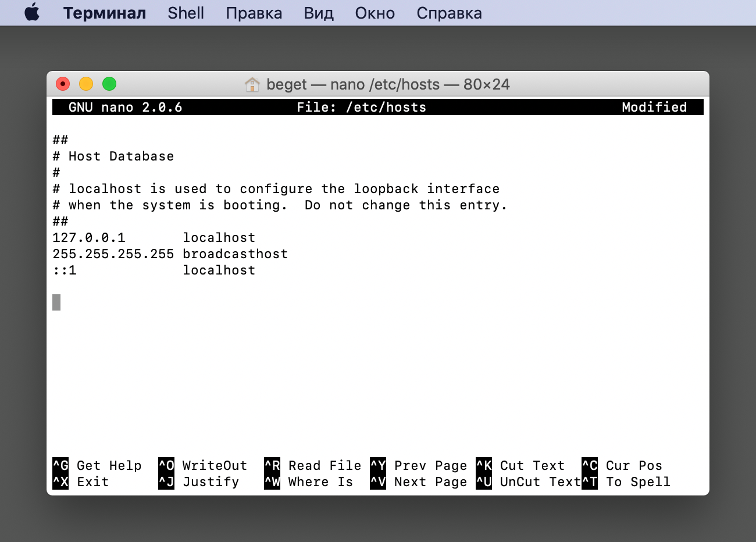Open the Apple menu
756x542 pixels.
[x=32, y=13]
